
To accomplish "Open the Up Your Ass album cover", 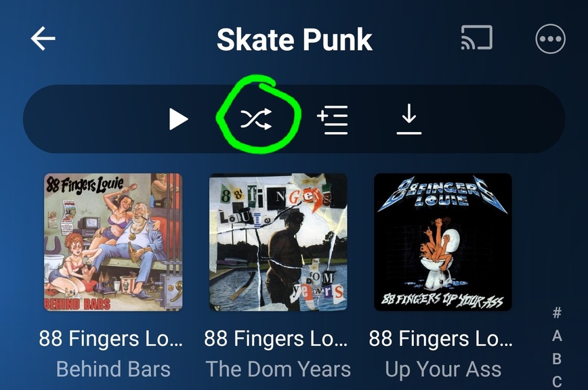I will 443,242.
